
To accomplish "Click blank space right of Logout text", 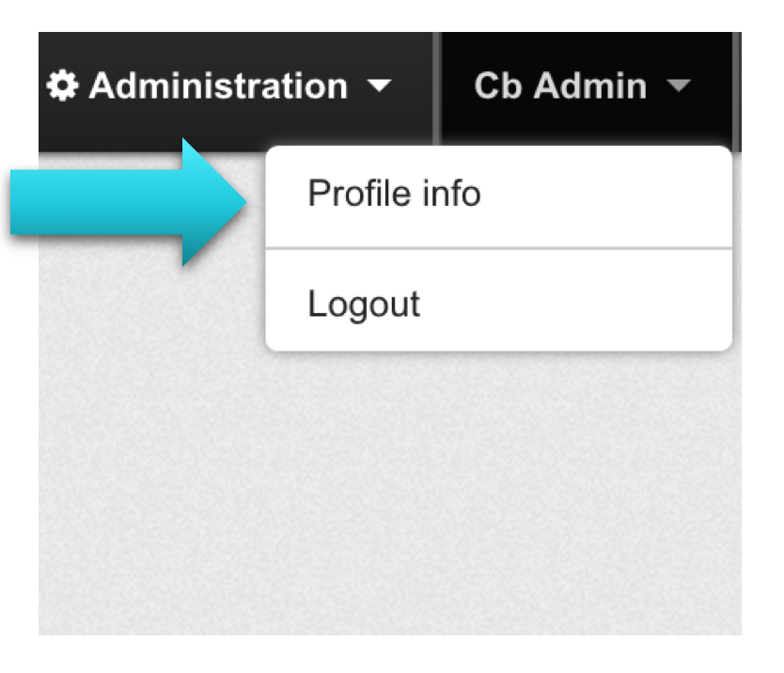I will 575,304.
